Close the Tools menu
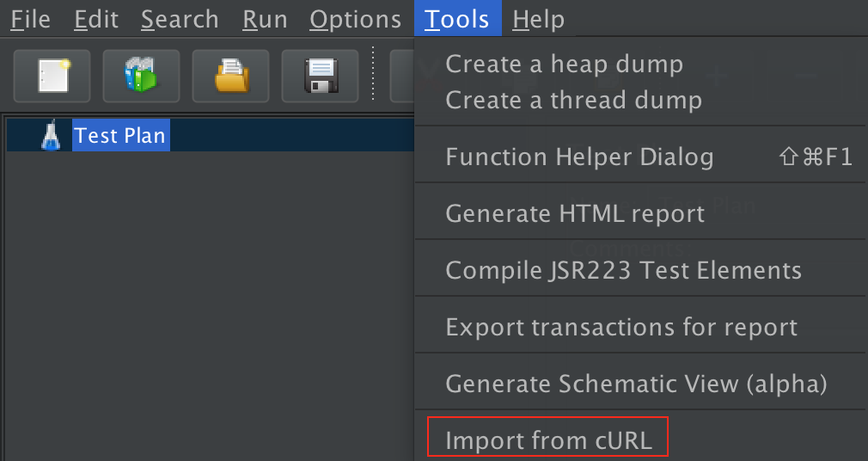 click(x=457, y=19)
